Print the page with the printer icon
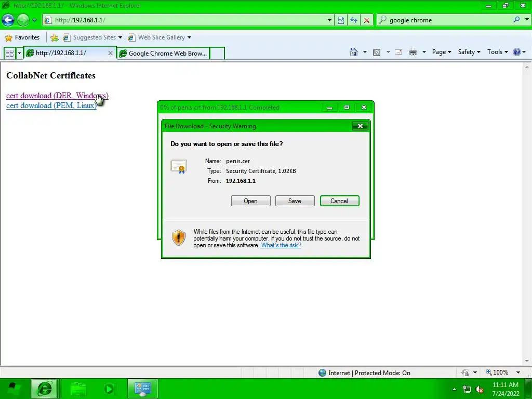 [x=413, y=52]
